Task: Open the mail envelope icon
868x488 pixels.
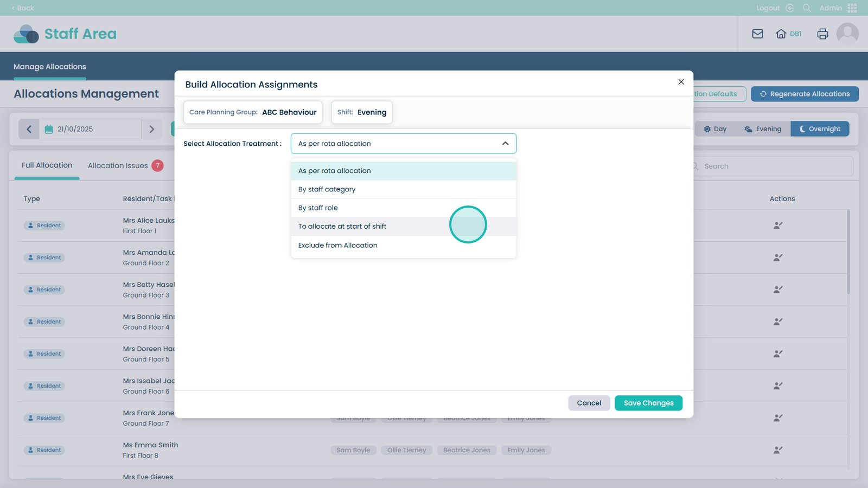Action: [x=757, y=34]
